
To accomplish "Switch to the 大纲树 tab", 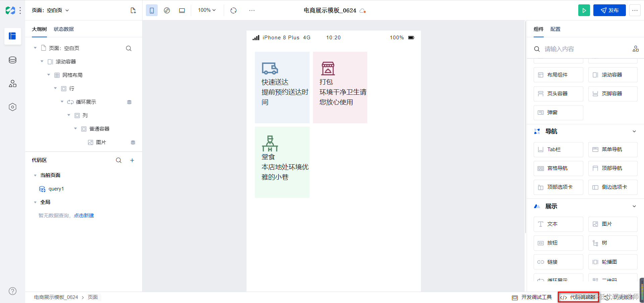I will click(x=39, y=29).
